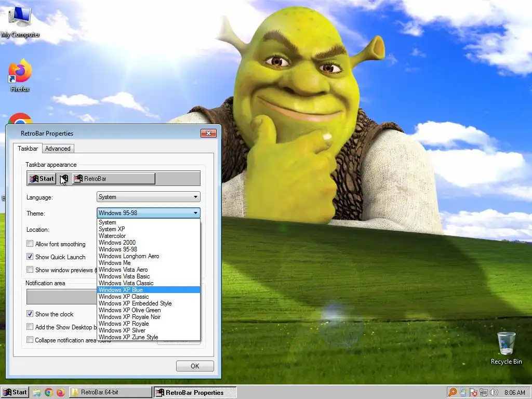
Task: Pick the Watercolor theme
Action: click(x=149, y=236)
